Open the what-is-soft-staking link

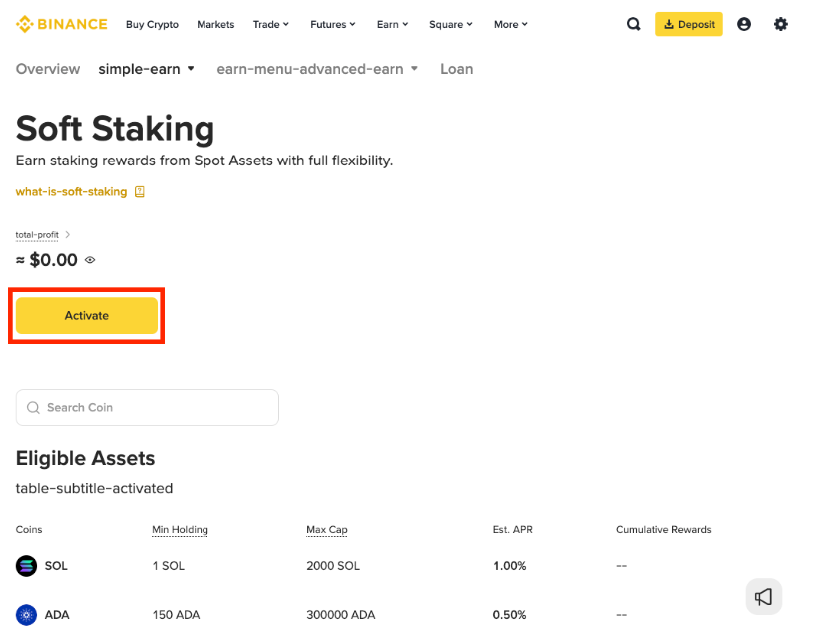pyautogui.click(x=71, y=192)
